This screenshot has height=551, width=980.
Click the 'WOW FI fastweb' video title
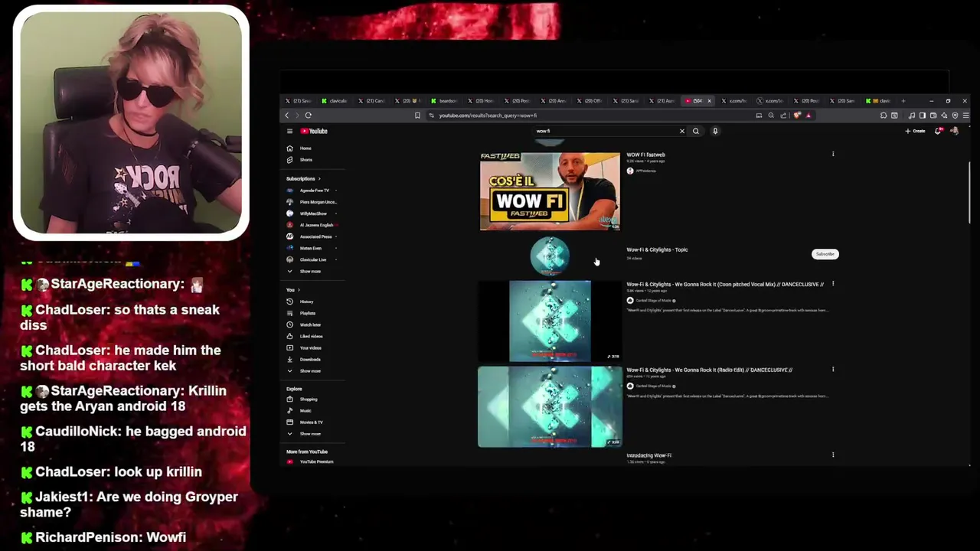[645, 155]
